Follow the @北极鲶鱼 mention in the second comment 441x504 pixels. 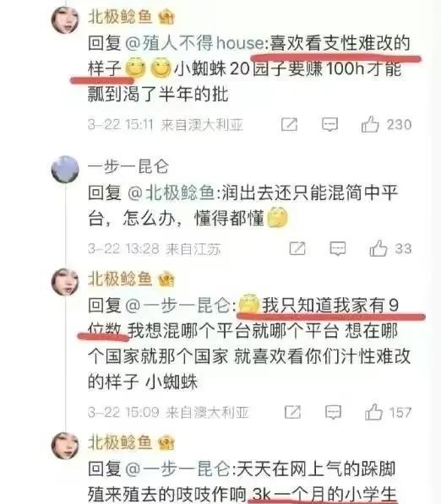pyautogui.click(x=171, y=192)
